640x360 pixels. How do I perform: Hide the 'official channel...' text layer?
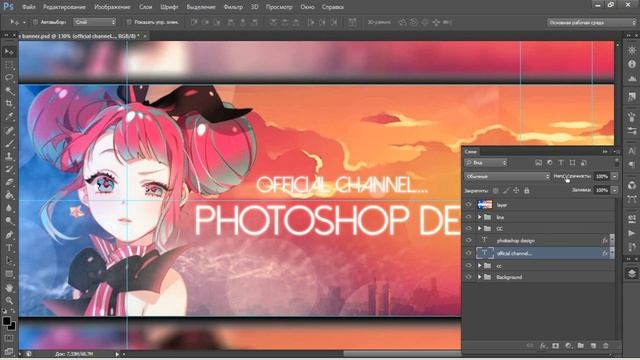469,253
